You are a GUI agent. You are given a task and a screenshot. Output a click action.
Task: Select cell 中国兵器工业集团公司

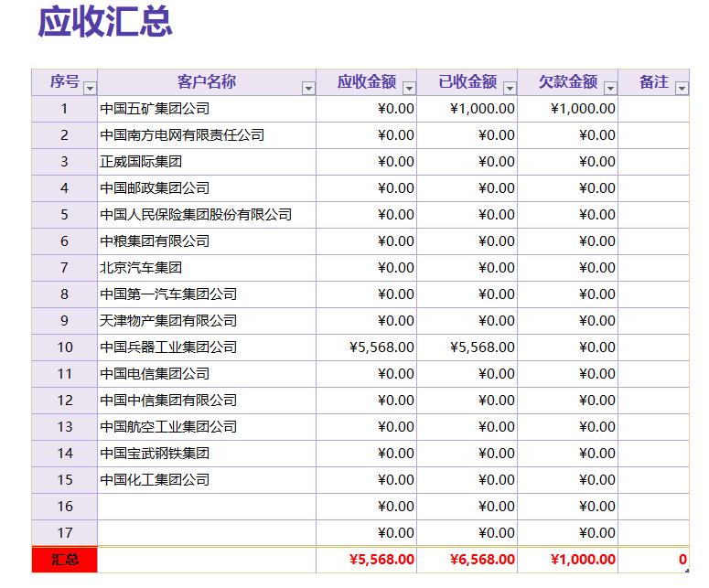[207, 347]
